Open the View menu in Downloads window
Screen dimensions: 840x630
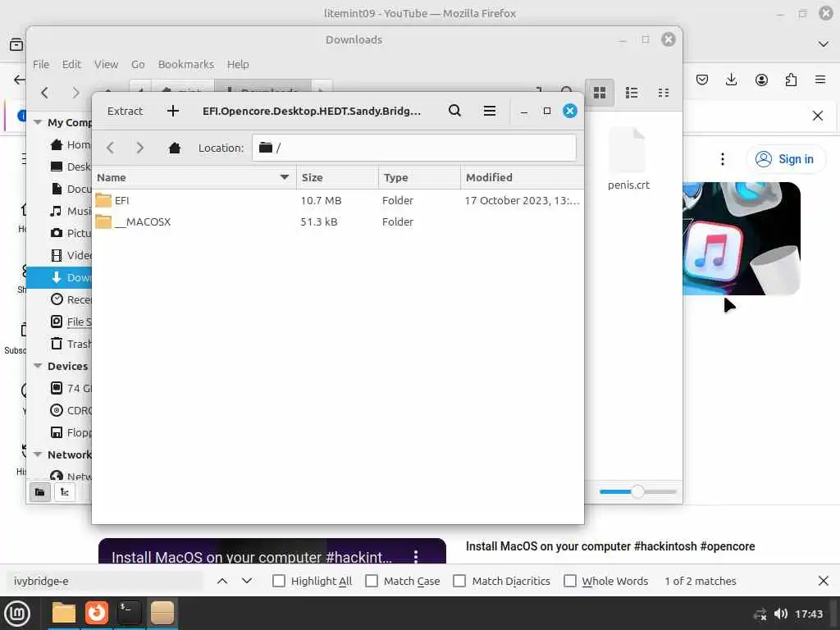(x=106, y=64)
